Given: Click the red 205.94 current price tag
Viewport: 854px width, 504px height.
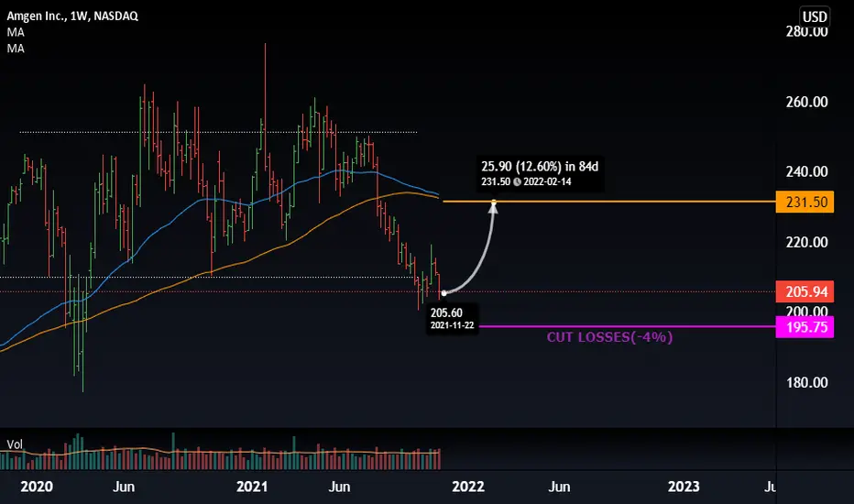Looking at the screenshot, I should [805, 291].
